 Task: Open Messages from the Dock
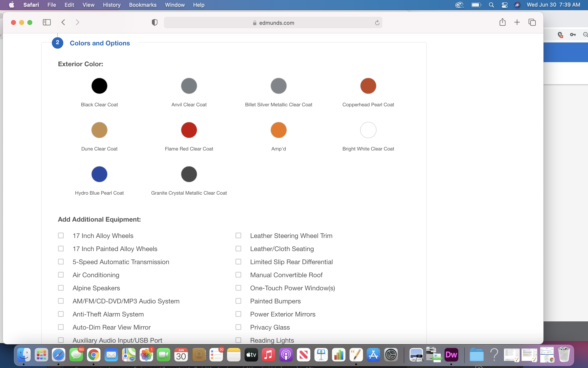(x=76, y=355)
